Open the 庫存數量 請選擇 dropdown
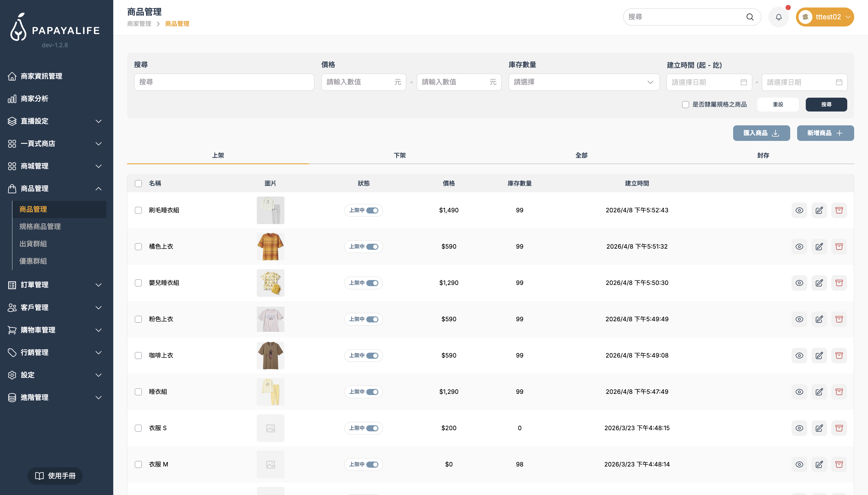This screenshot has height=495, width=868. click(584, 82)
